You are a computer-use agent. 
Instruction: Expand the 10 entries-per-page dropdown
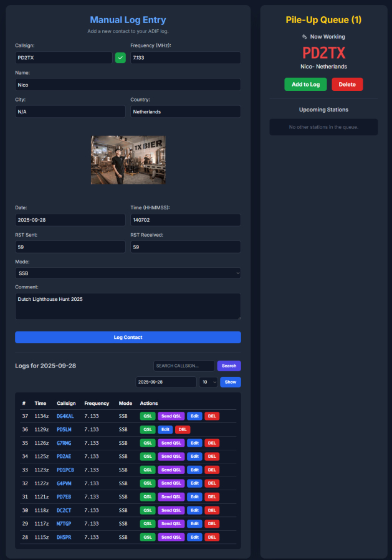[x=208, y=382]
